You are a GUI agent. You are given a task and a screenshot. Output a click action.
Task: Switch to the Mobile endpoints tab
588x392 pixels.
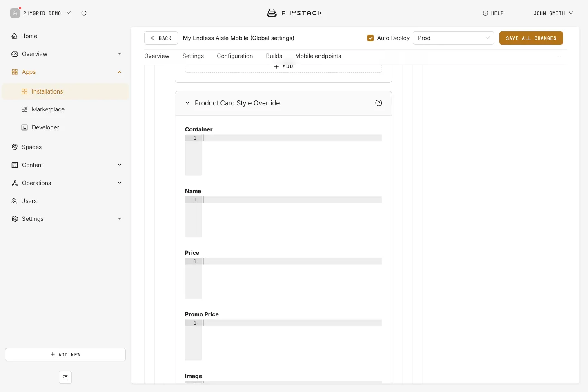(318, 56)
